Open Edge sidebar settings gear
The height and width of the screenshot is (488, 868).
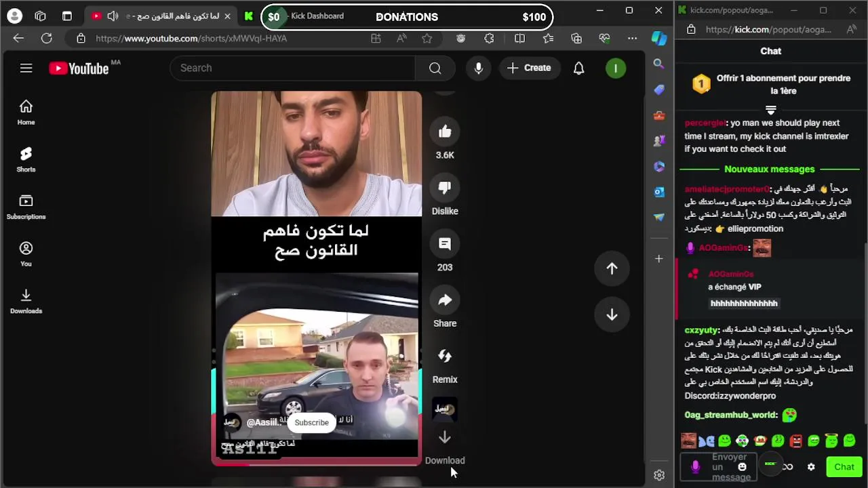pos(658,475)
